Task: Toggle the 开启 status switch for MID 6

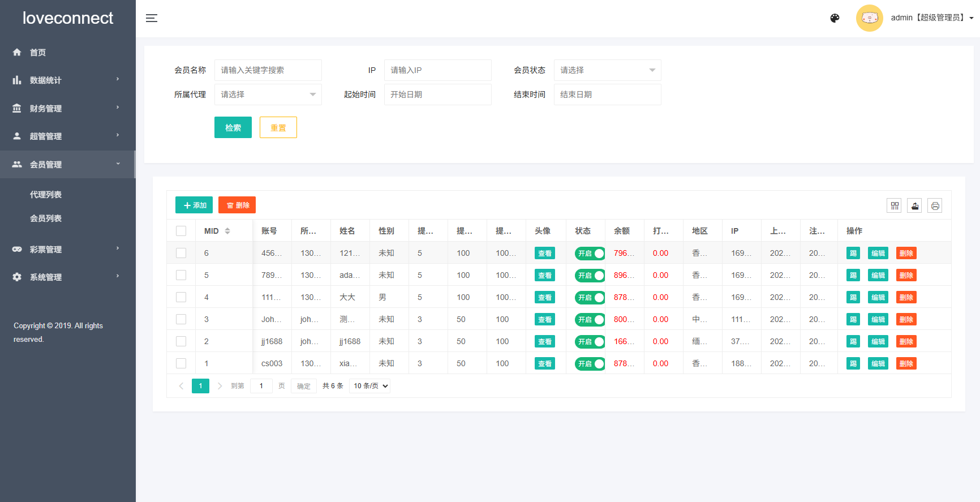Action: coord(590,254)
